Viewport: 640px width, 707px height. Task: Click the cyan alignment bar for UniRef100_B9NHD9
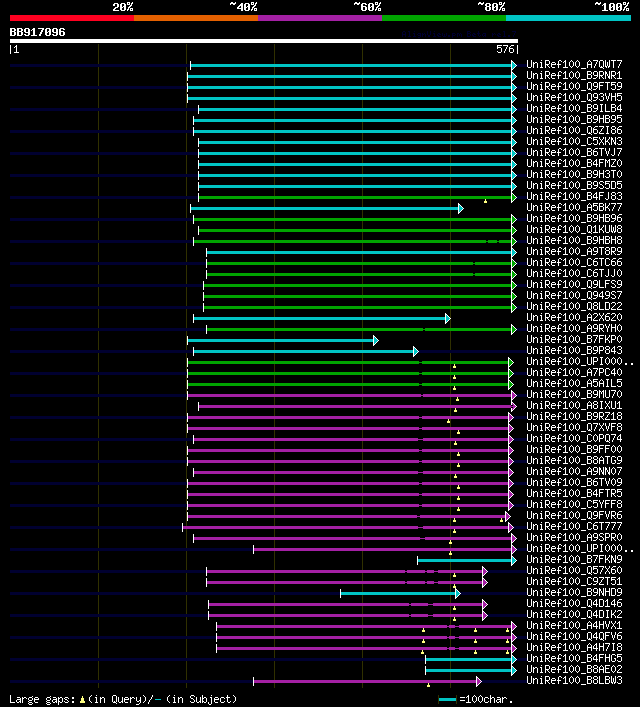[401, 593]
